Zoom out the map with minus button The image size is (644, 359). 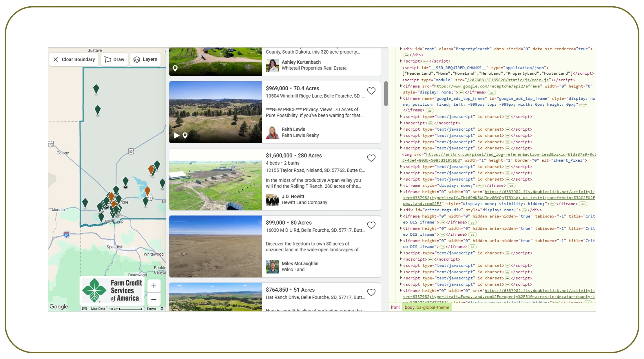[x=154, y=299]
